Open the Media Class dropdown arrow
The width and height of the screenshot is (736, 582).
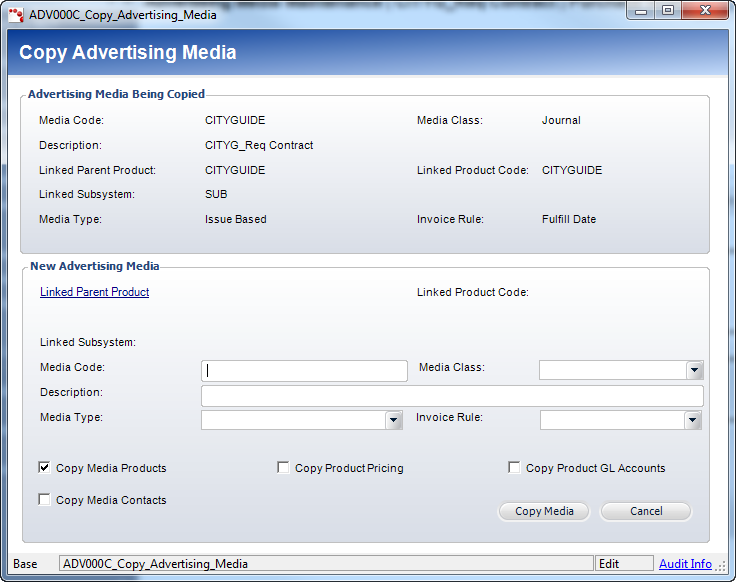click(x=694, y=370)
